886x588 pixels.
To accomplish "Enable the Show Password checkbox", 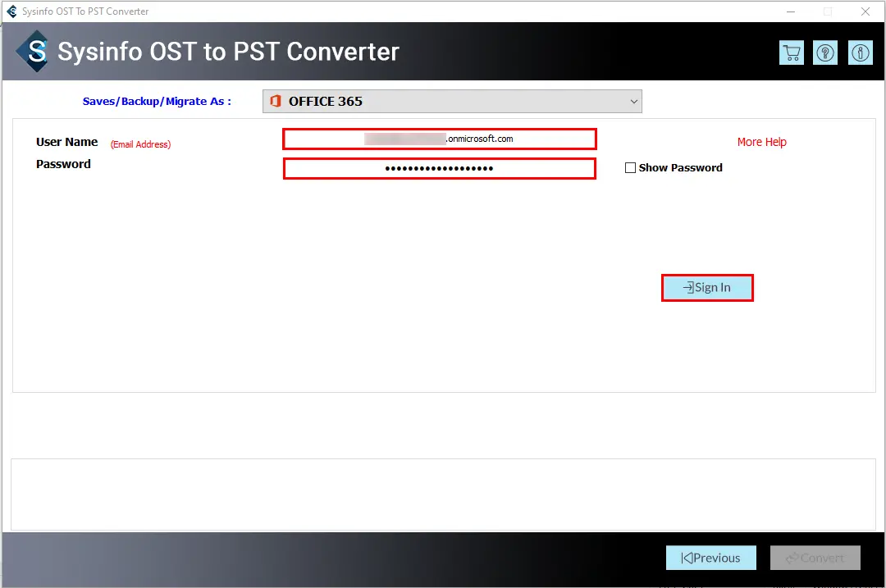I will point(630,168).
